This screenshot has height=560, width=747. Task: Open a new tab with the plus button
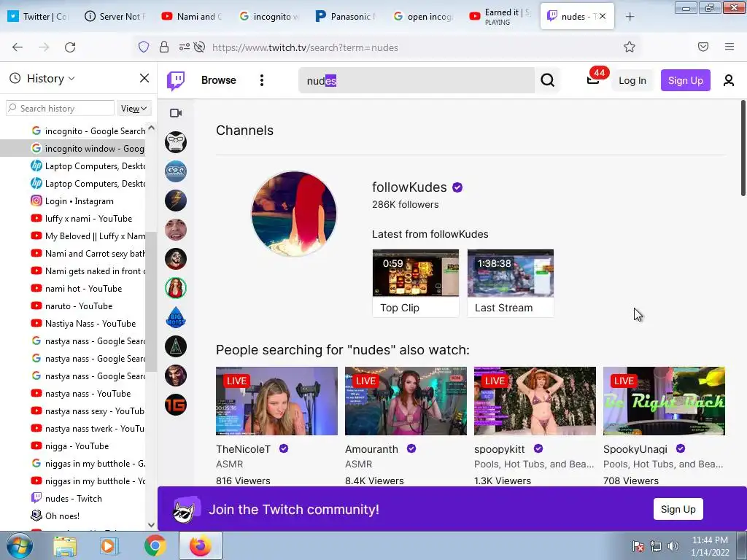630,17
